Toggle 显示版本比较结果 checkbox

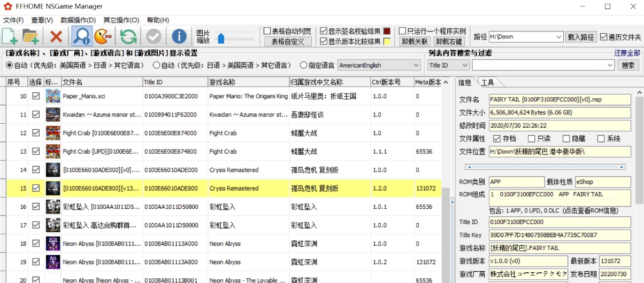(x=323, y=41)
